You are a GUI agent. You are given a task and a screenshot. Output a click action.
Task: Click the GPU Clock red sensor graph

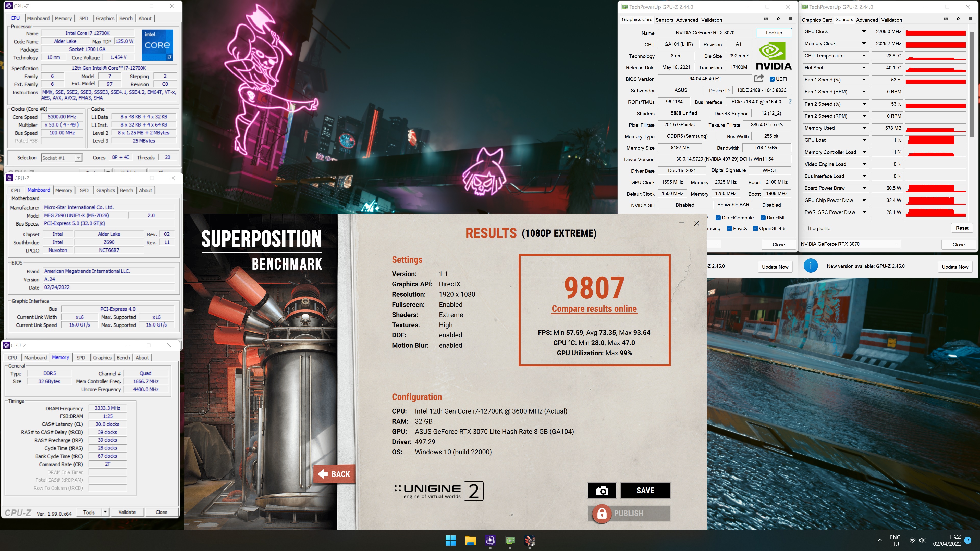pos(936,32)
